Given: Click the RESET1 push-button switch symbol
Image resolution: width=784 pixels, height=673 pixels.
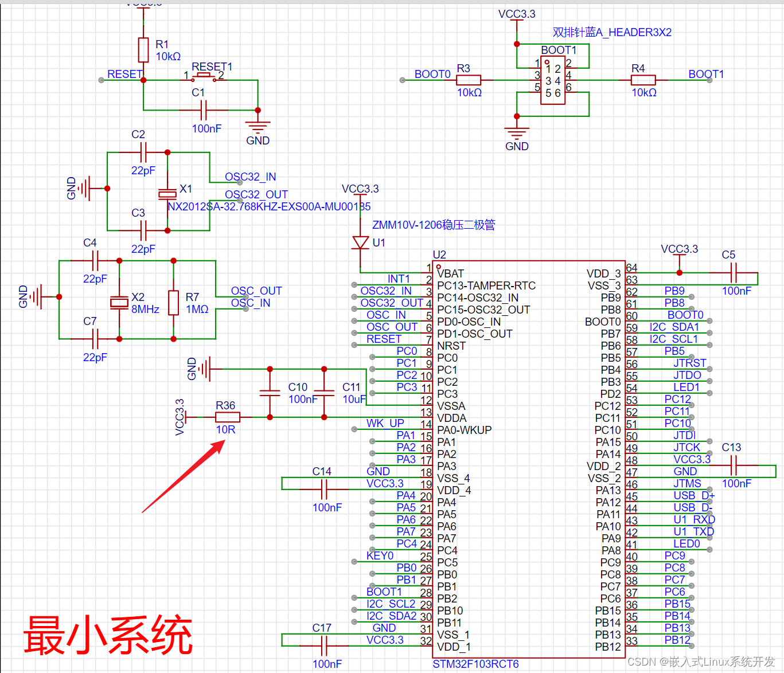Looking at the screenshot, I should pos(204,77).
